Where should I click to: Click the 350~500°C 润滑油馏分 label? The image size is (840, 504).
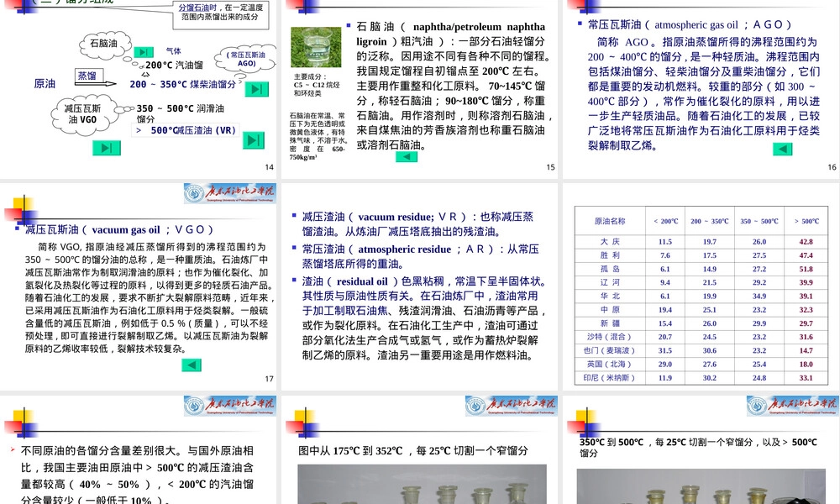(x=180, y=113)
